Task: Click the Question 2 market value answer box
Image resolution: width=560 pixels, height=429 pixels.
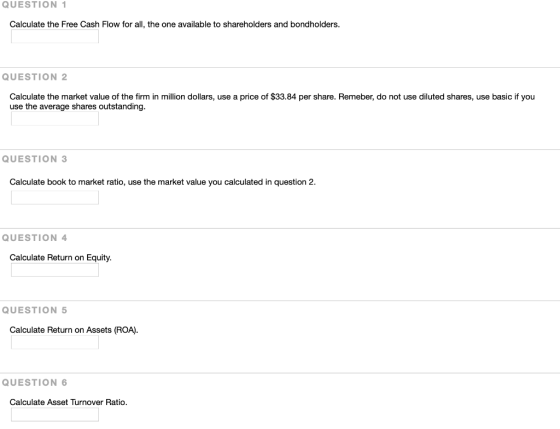Action: [55, 119]
